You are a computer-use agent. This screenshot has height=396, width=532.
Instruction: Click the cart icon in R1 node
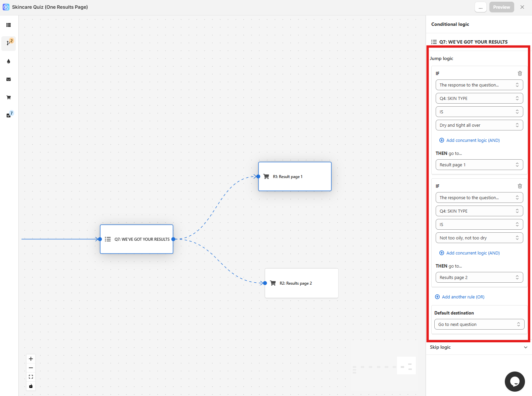(x=266, y=176)
